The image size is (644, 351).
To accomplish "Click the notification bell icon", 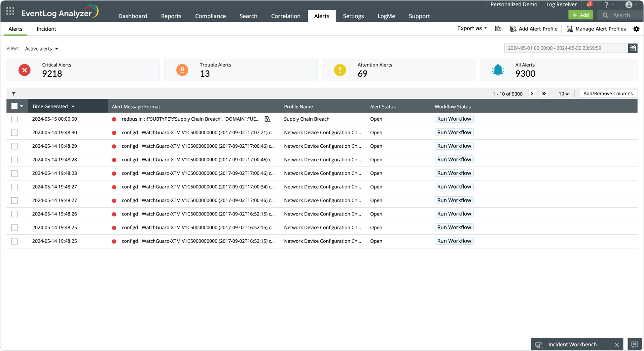I will tap(589, 5).
